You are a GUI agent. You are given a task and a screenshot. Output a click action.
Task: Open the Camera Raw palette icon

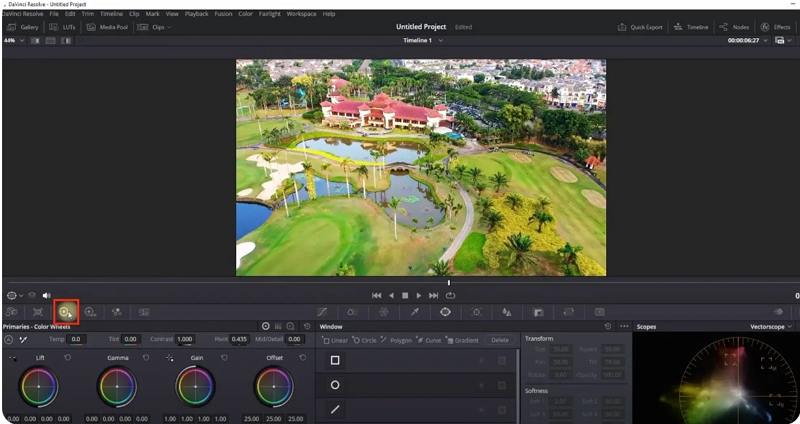pos(11,312)
